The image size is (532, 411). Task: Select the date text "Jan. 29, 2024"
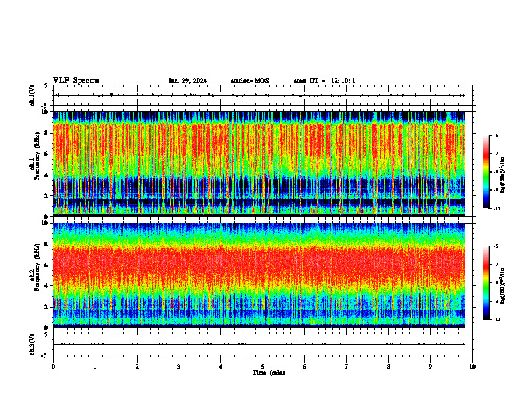point(187,81)
